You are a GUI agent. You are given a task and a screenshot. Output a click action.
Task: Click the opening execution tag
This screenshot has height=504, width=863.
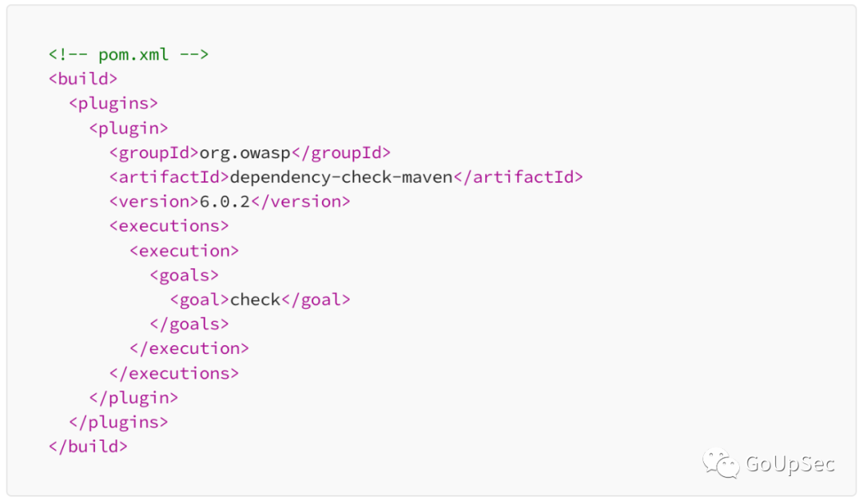pyautogui.click(x=185, y=251)
